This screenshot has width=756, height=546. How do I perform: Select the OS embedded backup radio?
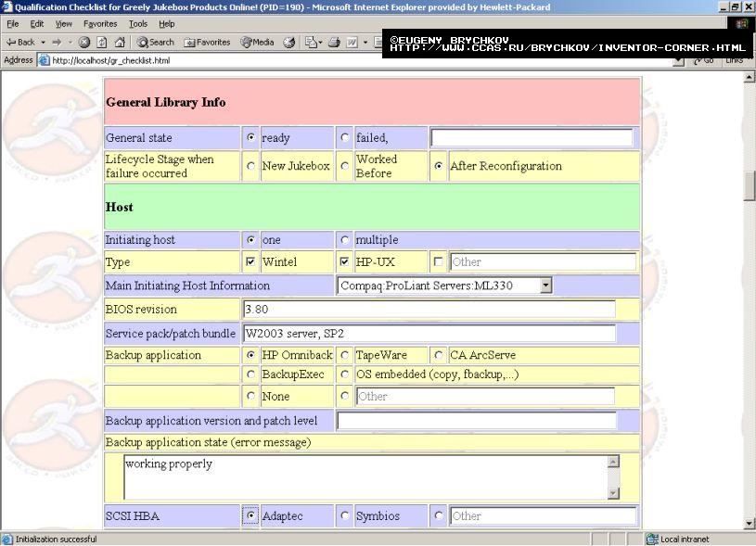(344, 374)
